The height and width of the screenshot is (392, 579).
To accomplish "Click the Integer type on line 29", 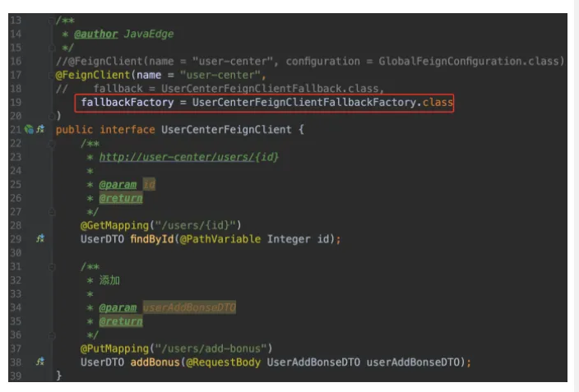I will point(289,239).
